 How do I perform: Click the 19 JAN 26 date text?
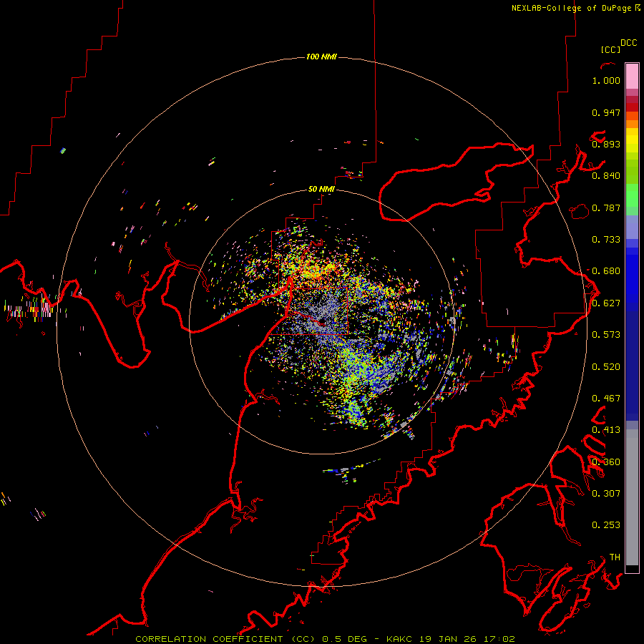pyautogui.click(x=447, y=639)
